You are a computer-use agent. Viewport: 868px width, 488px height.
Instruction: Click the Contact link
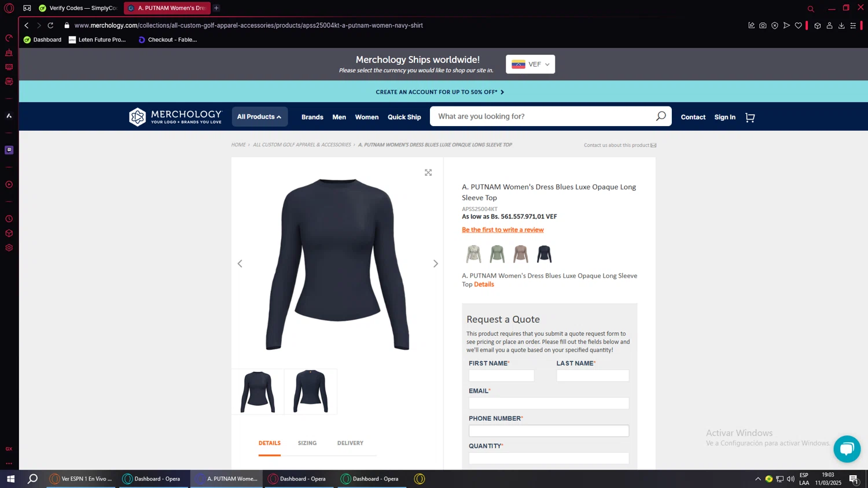(x=693, y=117)
